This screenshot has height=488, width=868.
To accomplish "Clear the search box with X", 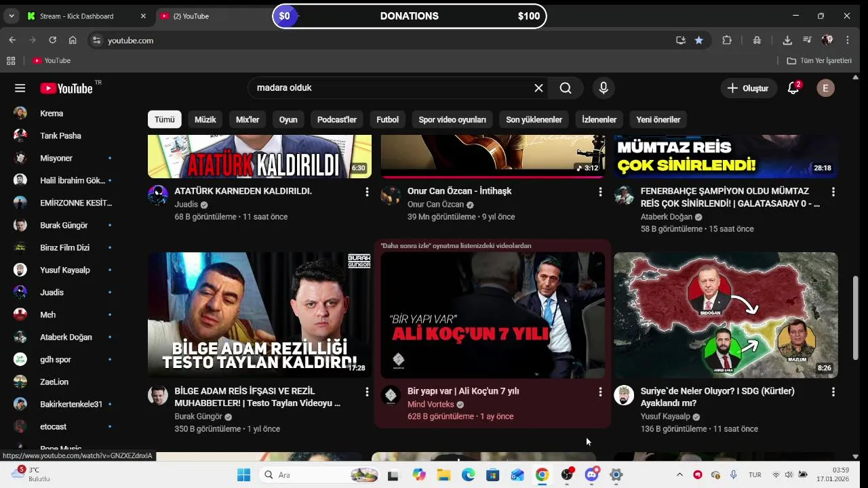I will coord(538,88).
